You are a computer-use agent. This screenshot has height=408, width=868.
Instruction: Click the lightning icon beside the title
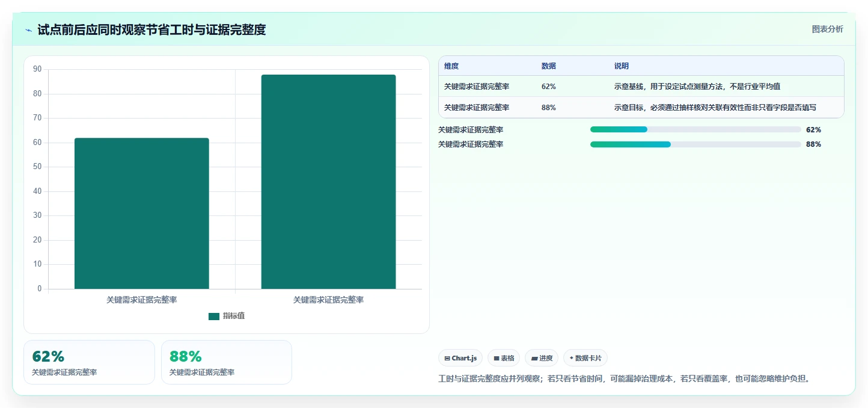(29, 30)
